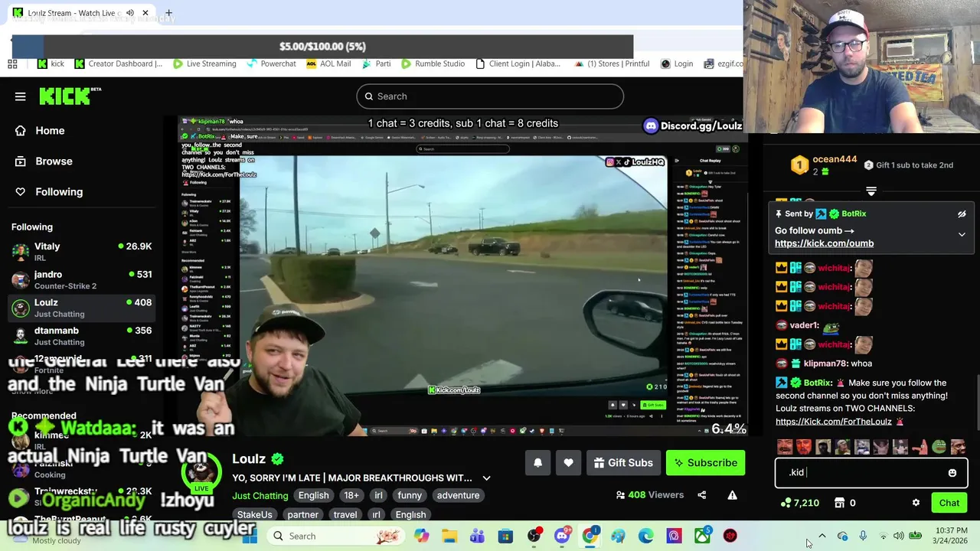Click the green Subscribe button
Screen dimensions: 980x551
point(705,463)
